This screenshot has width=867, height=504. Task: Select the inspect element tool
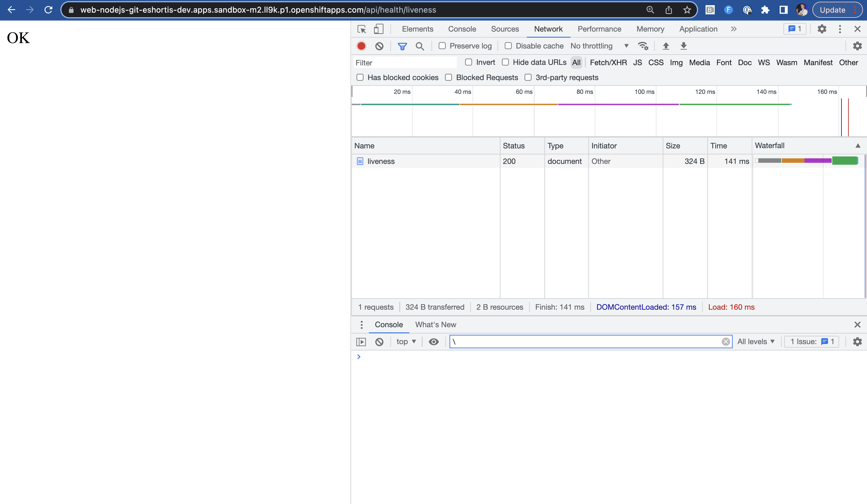362,29
